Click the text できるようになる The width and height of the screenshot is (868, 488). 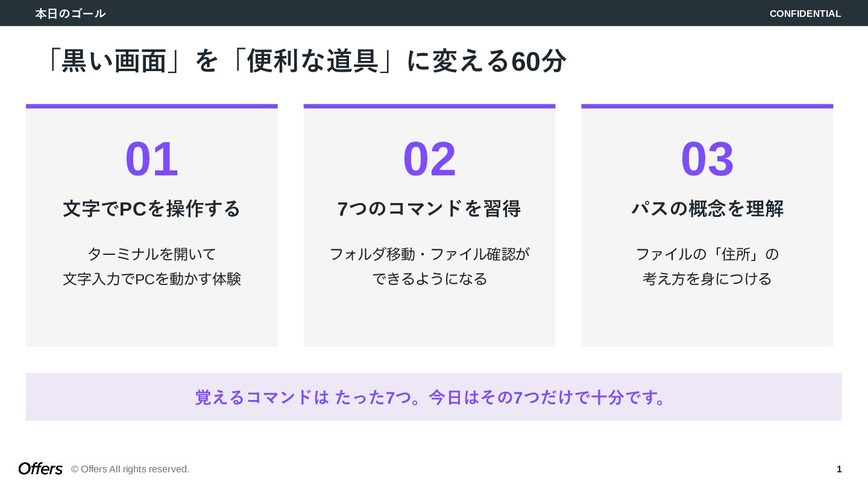click(x=429, y=280)
